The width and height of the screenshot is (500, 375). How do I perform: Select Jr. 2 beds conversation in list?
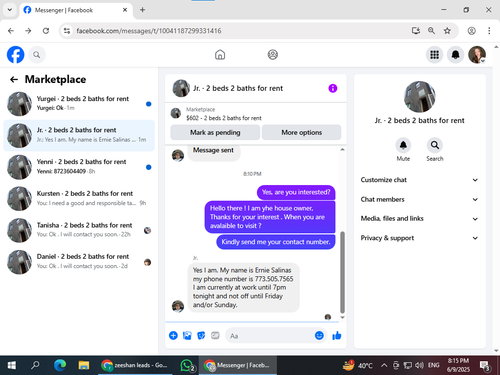(79, 135)
